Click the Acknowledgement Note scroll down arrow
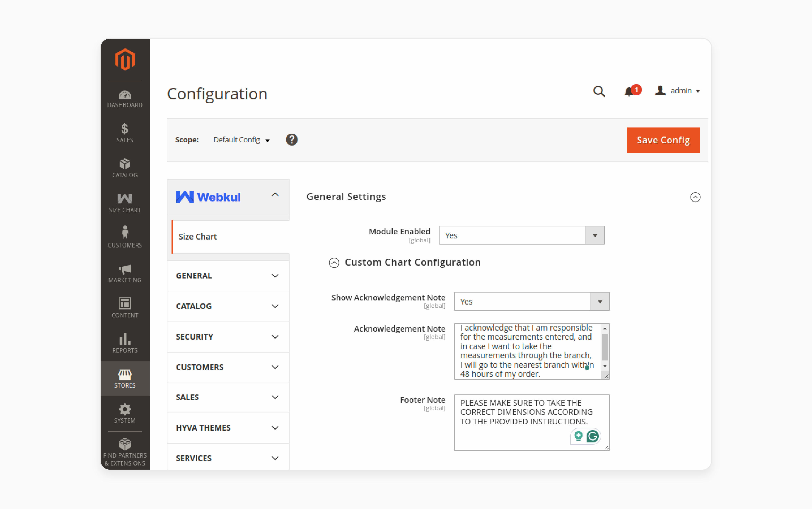812x509 pixels. (605, 366)
